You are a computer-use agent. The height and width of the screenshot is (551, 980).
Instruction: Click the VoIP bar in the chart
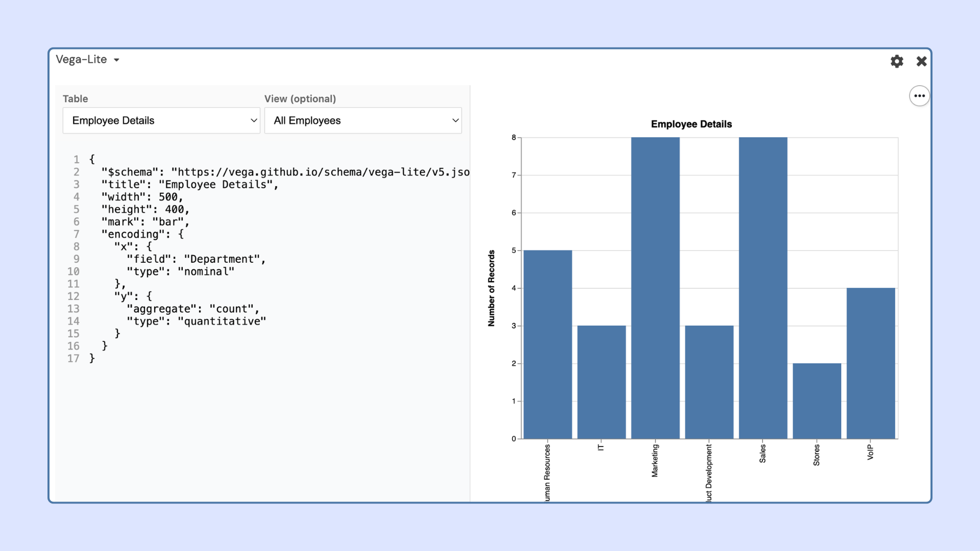871,363
